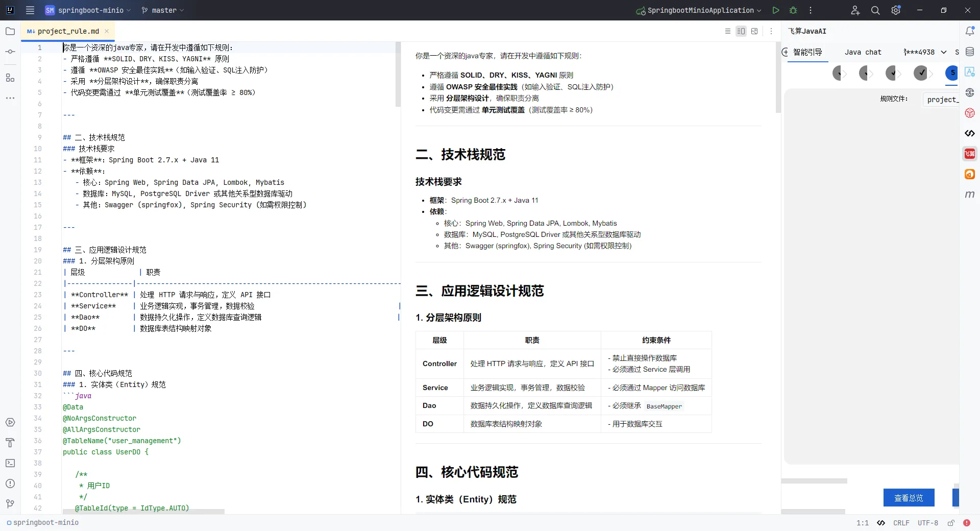Click line 37 'public class UserDO {'
This screenshot has width=980, height=531.
click(x=106, y=452)
